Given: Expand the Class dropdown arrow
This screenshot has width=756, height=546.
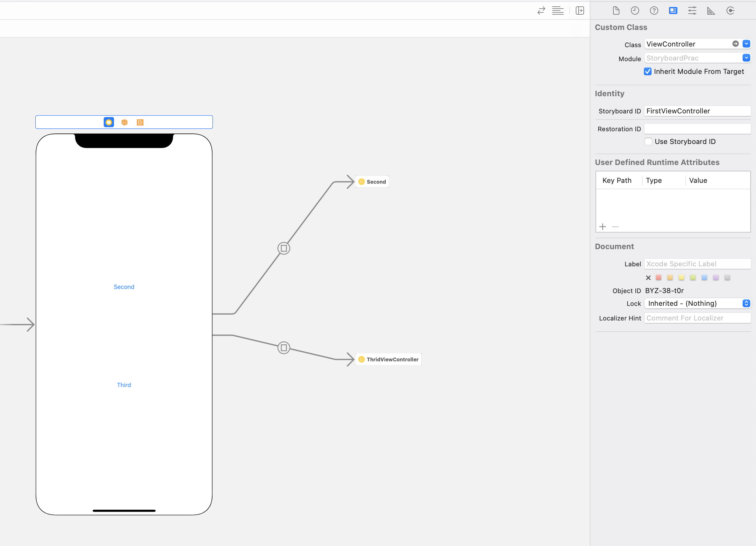Looking at the screenshot, I should [746, 44].
